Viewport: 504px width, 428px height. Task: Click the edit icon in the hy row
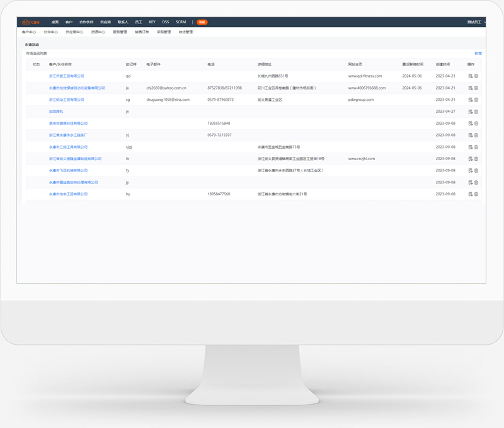click(470, 194)
